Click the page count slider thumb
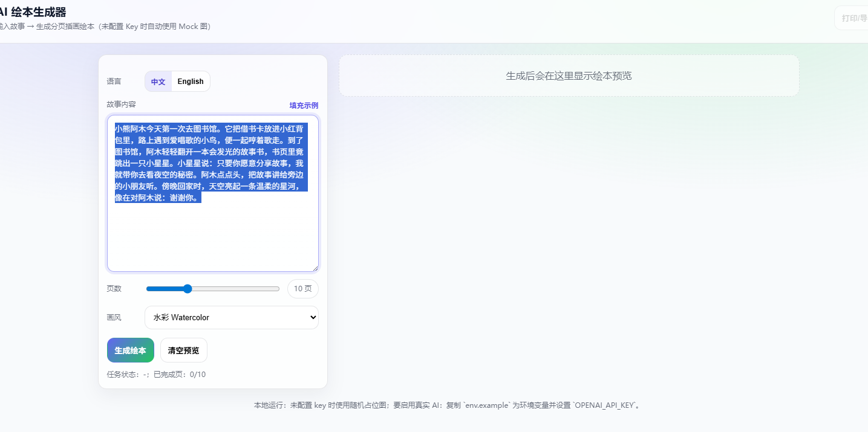Viewport: 868px width, 432px height. [188, 289]
